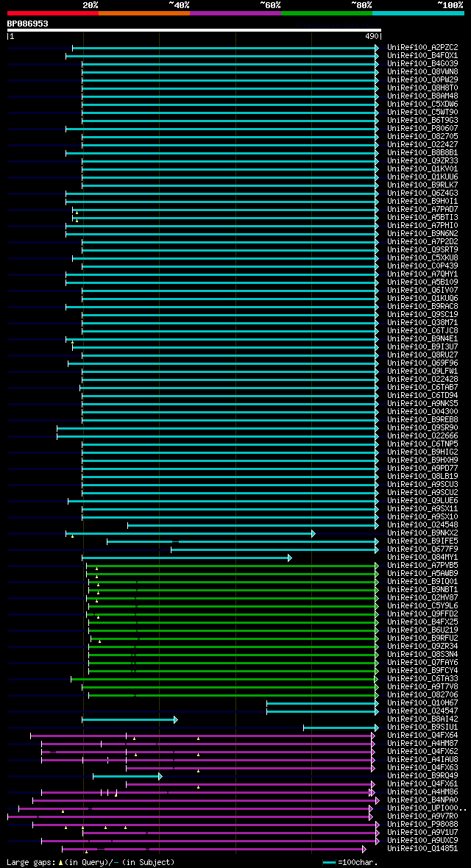Screen dimensions: 471x868
Task: Click the cyan ~100% identity legend segment
Action: [x=418, y=13]
